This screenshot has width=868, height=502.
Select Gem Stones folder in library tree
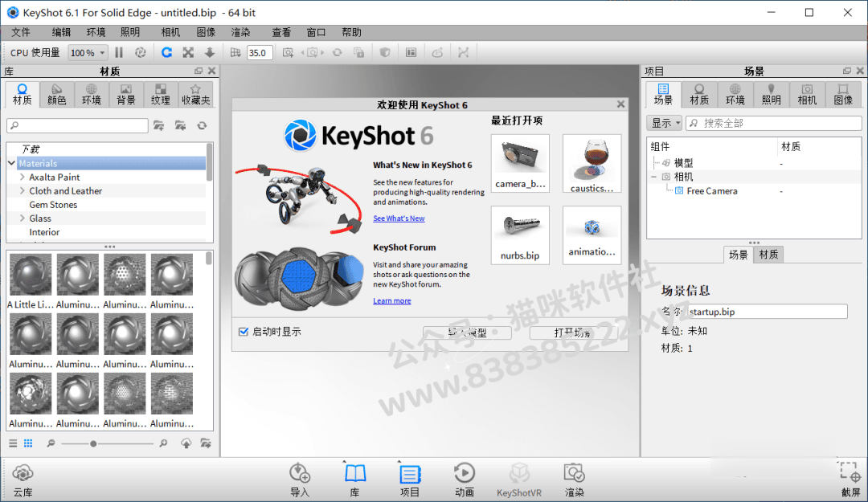click(x=53, y=205)
